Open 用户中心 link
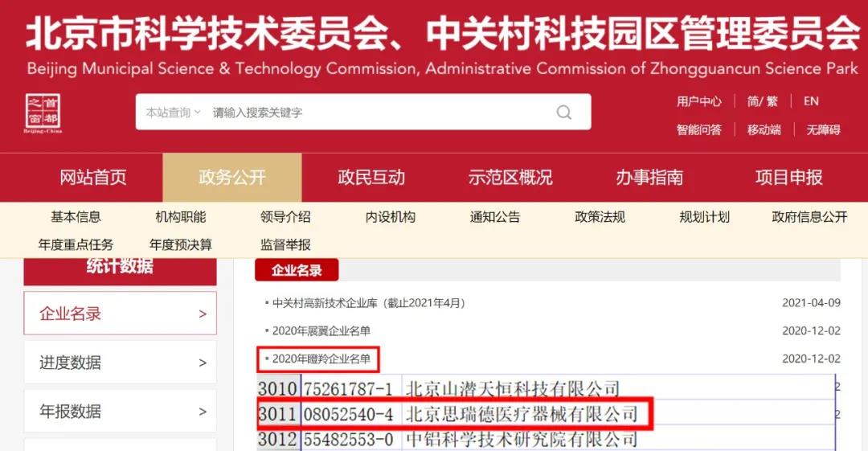Image resolution: width=868 pixels, height=451 pixels. point(698,101)
